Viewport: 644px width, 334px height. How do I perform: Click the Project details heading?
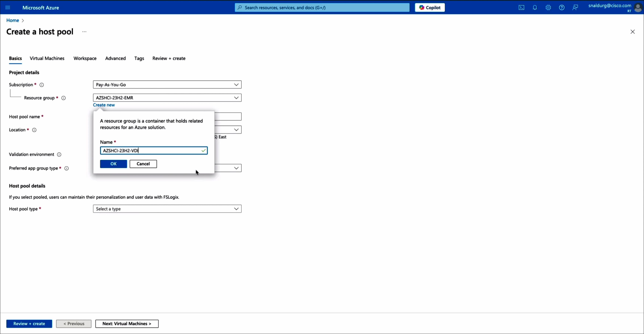24,72
